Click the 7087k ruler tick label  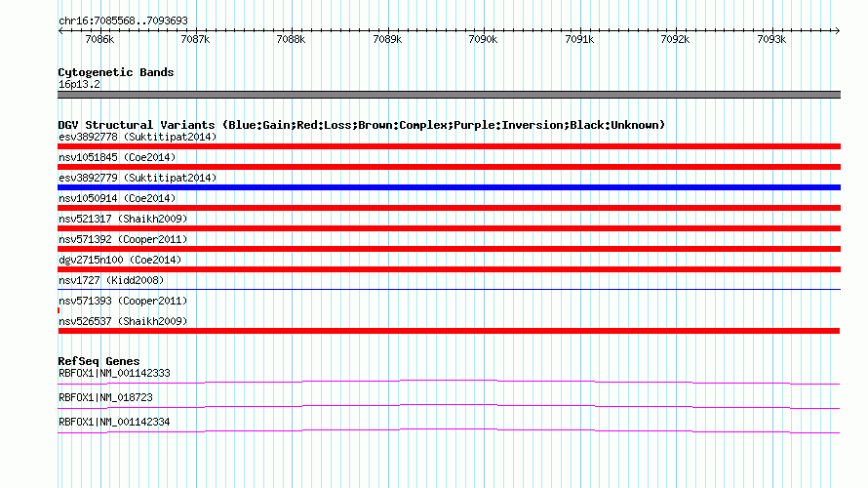pyautogui.click(x=195, y=39)
